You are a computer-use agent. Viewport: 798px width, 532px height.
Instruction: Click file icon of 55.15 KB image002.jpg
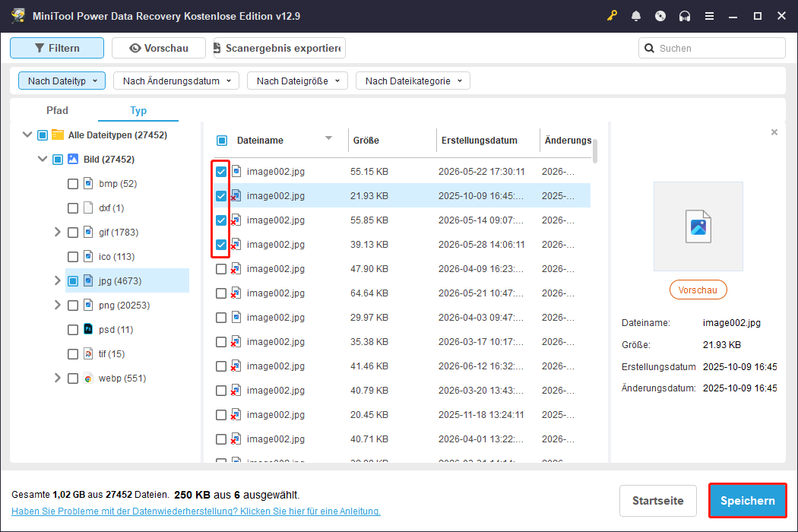click(236, 172)
